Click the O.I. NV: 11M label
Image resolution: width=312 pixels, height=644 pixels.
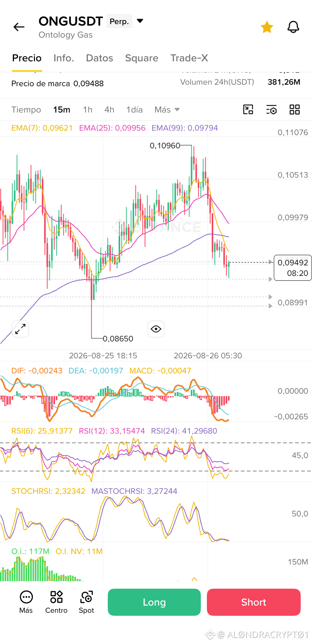coord(79,551)
